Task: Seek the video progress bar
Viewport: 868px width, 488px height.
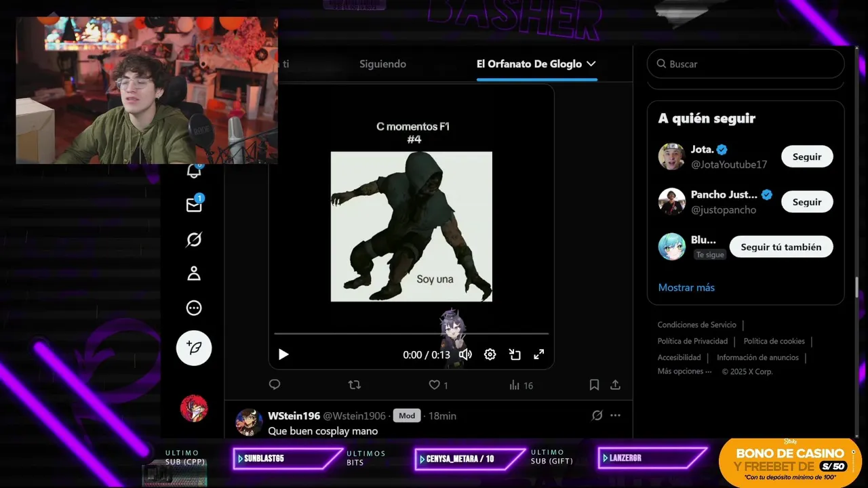Action: (x=411, y=333)
